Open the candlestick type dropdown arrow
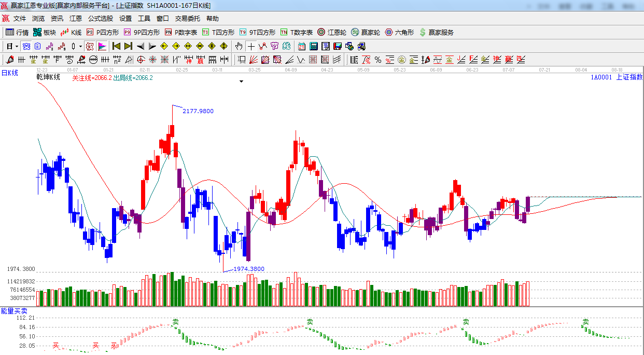The width and height of the screenshot is (644, 355). [80, 46]
